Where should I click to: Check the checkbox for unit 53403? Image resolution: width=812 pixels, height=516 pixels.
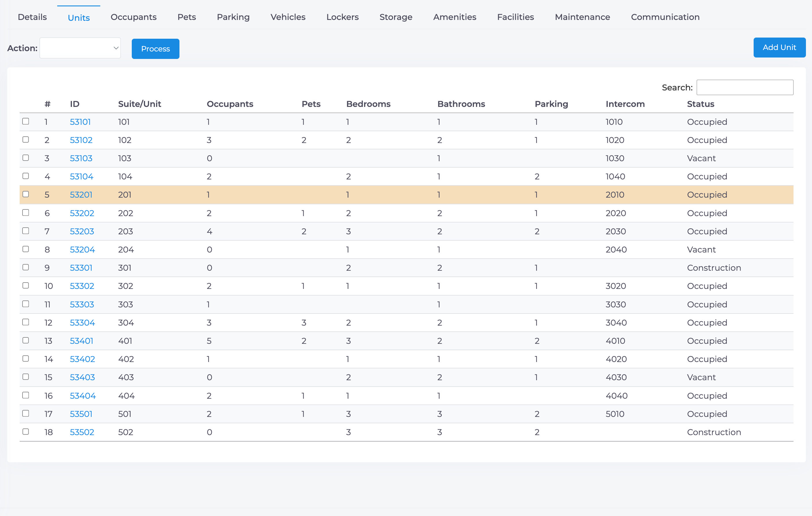pyautogui.click(x=26, y=377)
